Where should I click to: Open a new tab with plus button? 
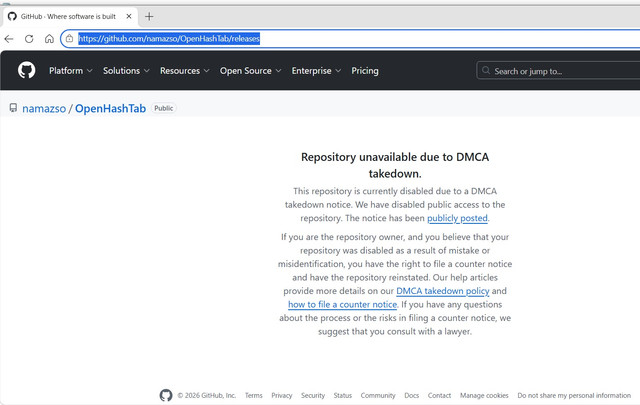(x=149, y=16)
